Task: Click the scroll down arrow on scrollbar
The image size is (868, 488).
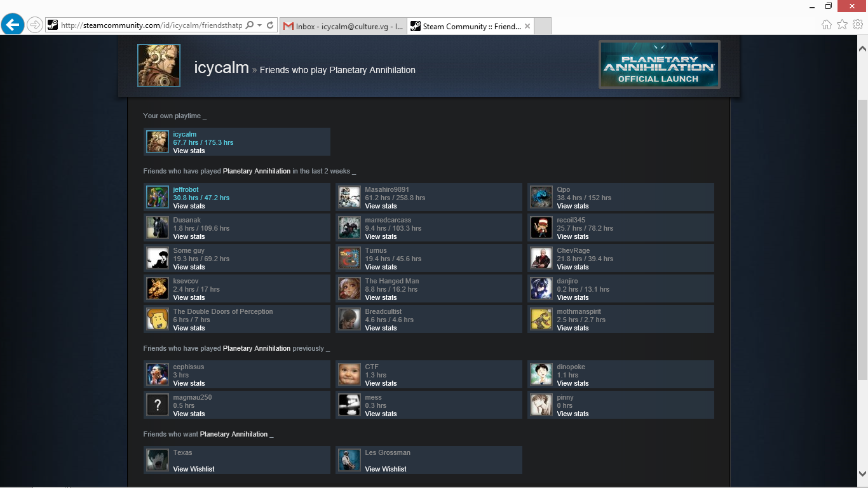Action: coord(862,474)
